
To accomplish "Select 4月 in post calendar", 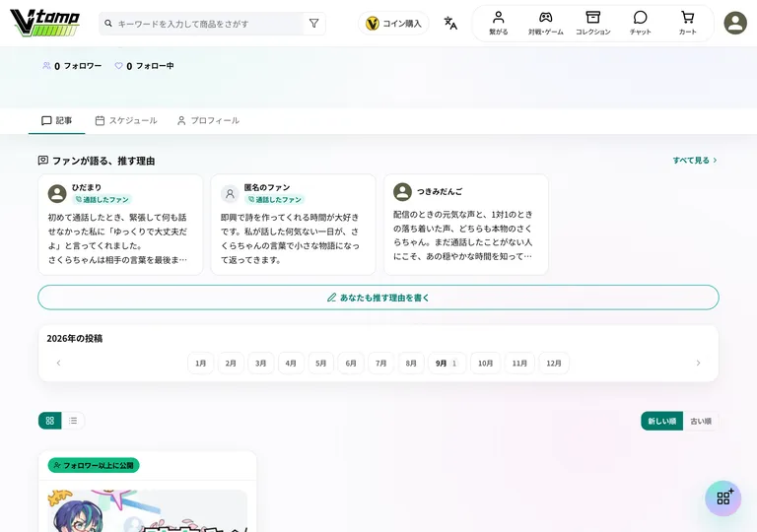I will click(x=291, y=363).
